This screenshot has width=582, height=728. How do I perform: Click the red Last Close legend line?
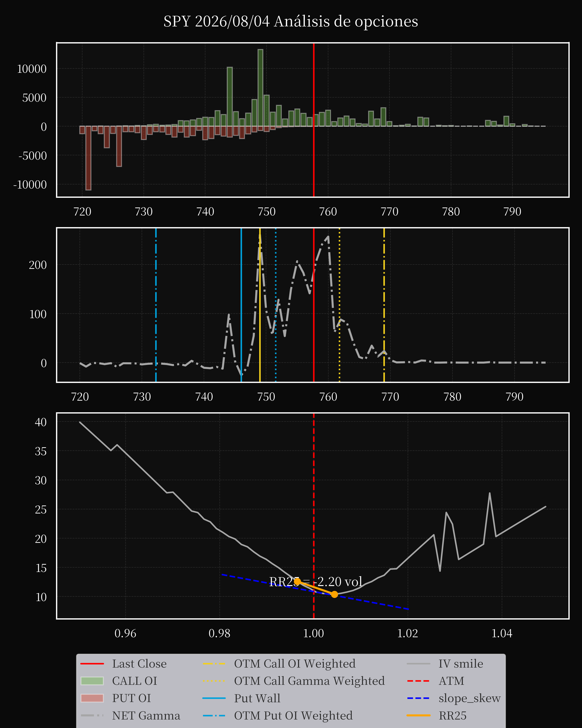pyautogui.click(x=92, y=664)
